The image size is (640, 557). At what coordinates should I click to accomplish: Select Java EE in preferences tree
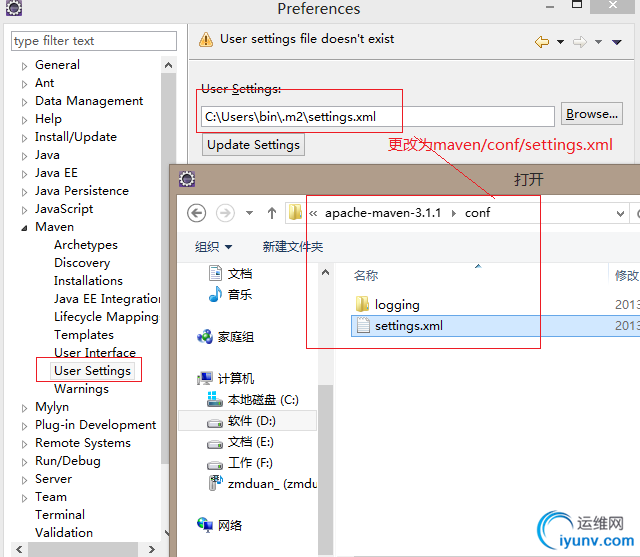(x=56, y=173)
